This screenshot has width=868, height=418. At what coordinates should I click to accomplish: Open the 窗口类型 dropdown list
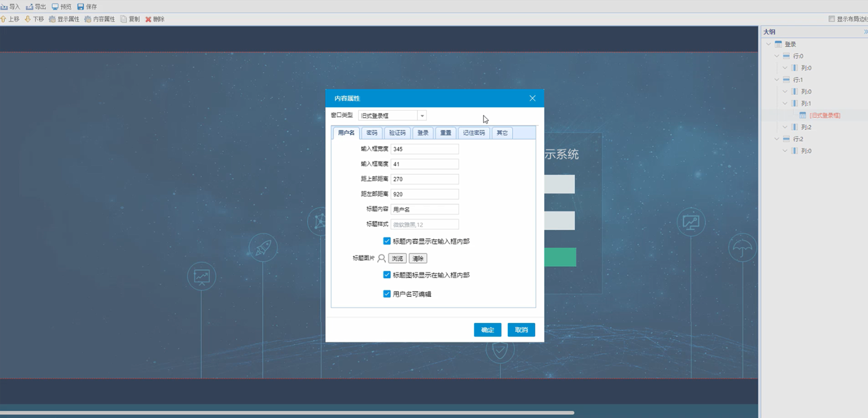tap(422, 116)
